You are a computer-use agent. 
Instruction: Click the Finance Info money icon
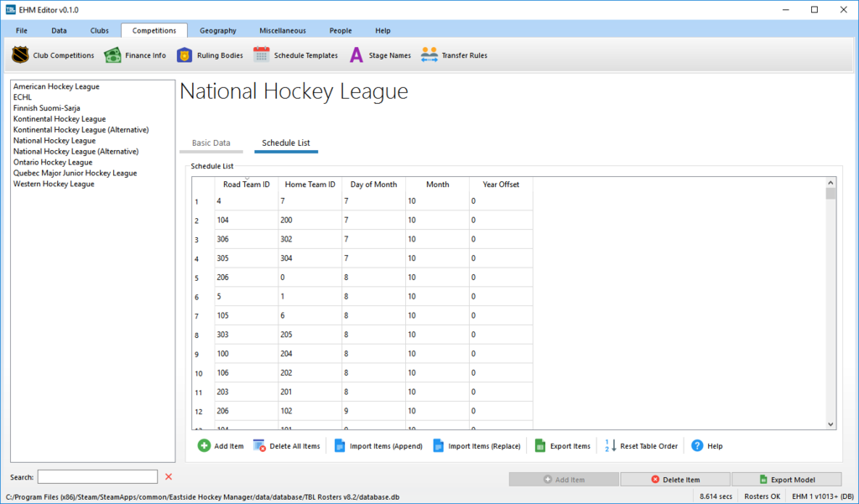coord(112,55)
